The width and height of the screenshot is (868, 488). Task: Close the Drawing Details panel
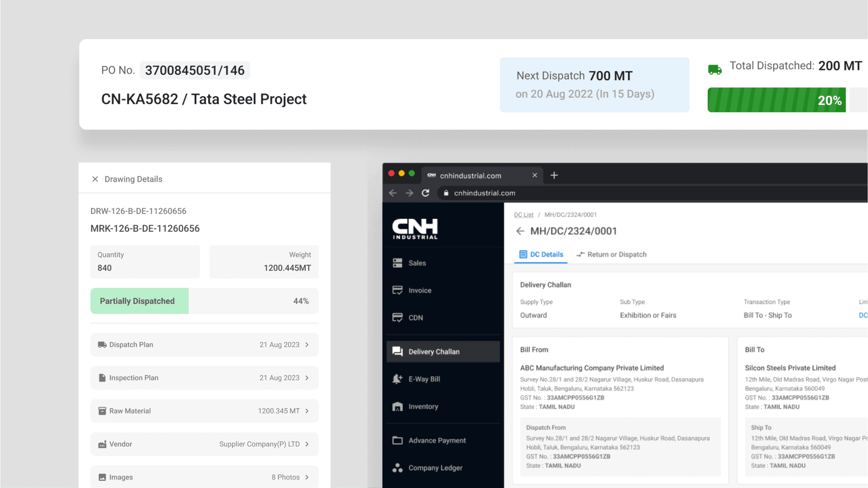point(95,179)
